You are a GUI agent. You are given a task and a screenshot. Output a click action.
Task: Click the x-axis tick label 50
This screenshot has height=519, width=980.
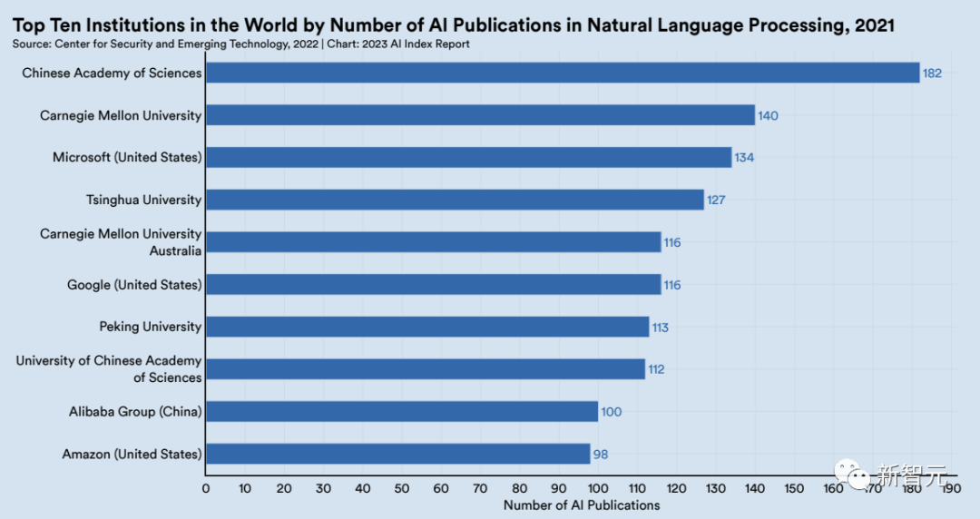402,489
